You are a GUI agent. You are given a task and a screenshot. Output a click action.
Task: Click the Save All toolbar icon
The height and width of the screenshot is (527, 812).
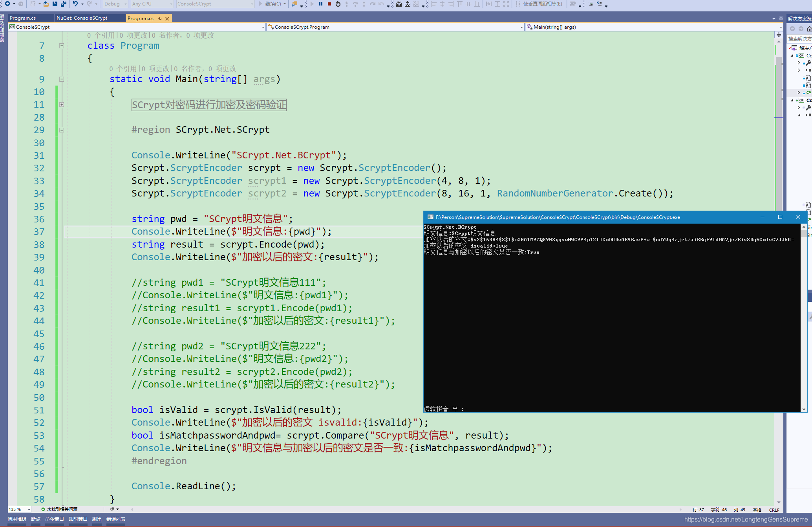point(63,4)
